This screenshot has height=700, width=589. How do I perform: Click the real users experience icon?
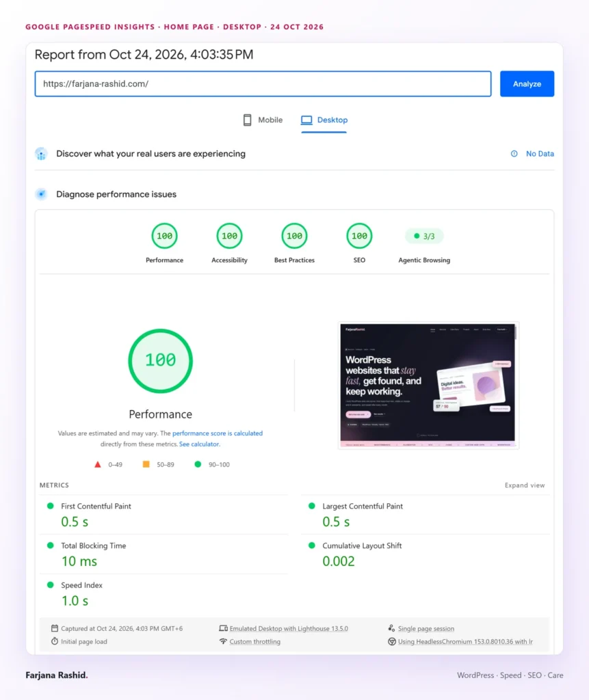click(x=41, y=154)
